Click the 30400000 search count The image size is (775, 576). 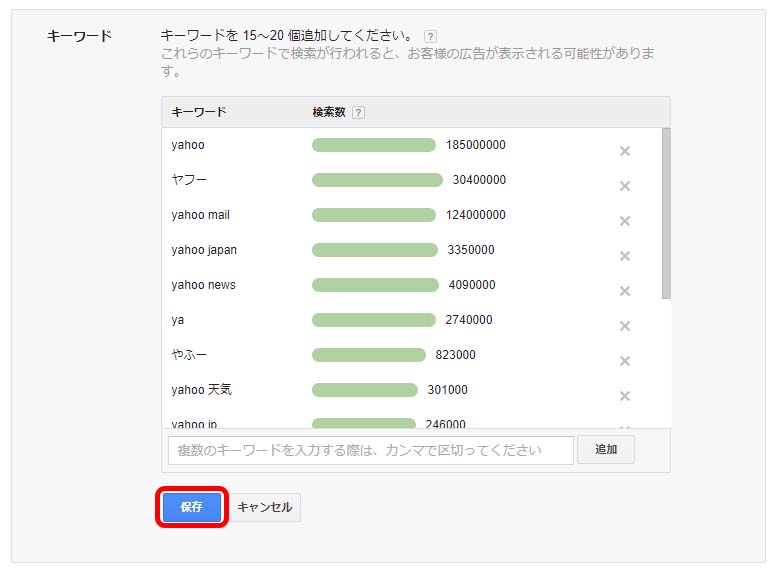tap(479, 180)
